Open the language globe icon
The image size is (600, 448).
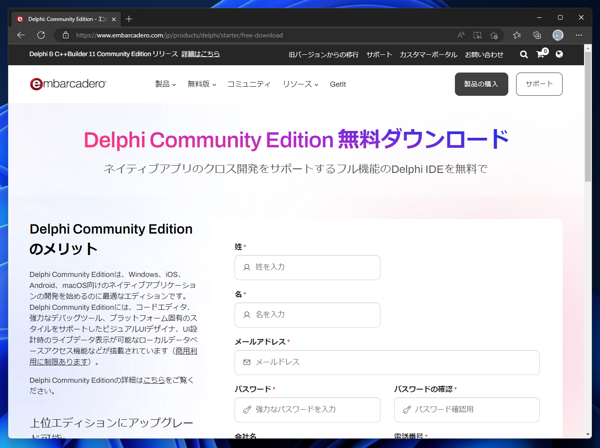pyautogui.click(x=559, y=54)
